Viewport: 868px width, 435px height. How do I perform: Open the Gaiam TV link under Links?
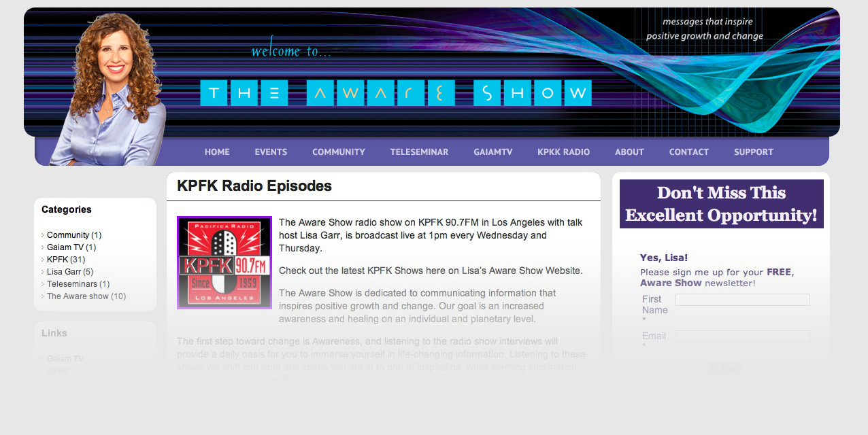(65, 359)
